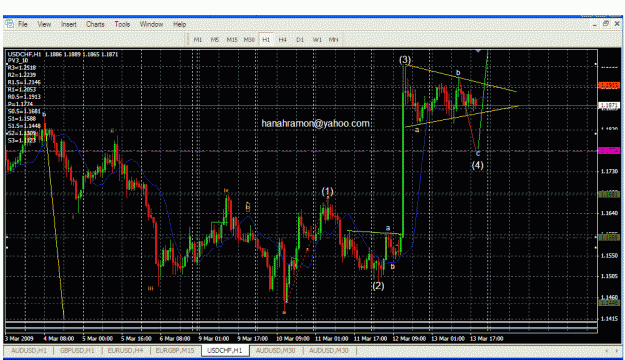Open the EURUSD,H4 chart tab

coord(125,350)
